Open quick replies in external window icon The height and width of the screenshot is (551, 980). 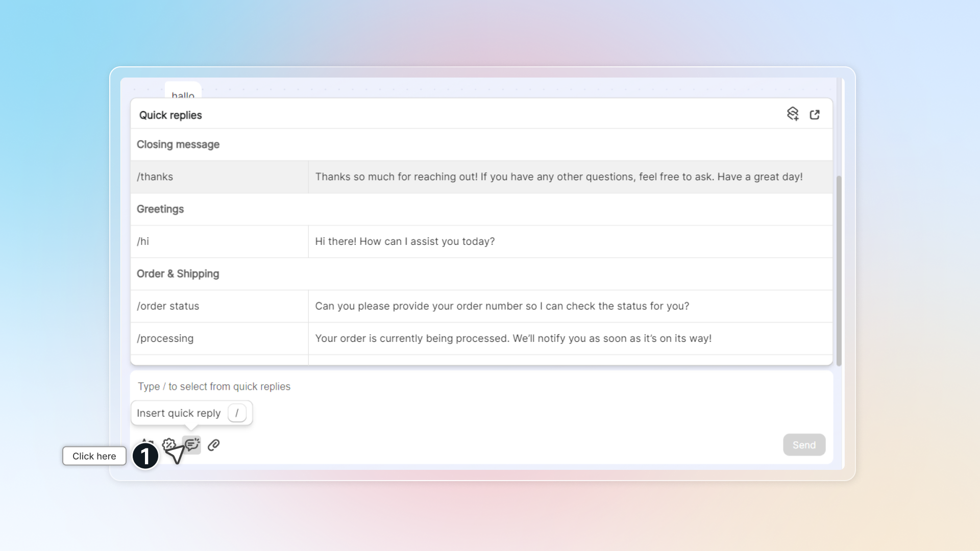tap(815, 114)
